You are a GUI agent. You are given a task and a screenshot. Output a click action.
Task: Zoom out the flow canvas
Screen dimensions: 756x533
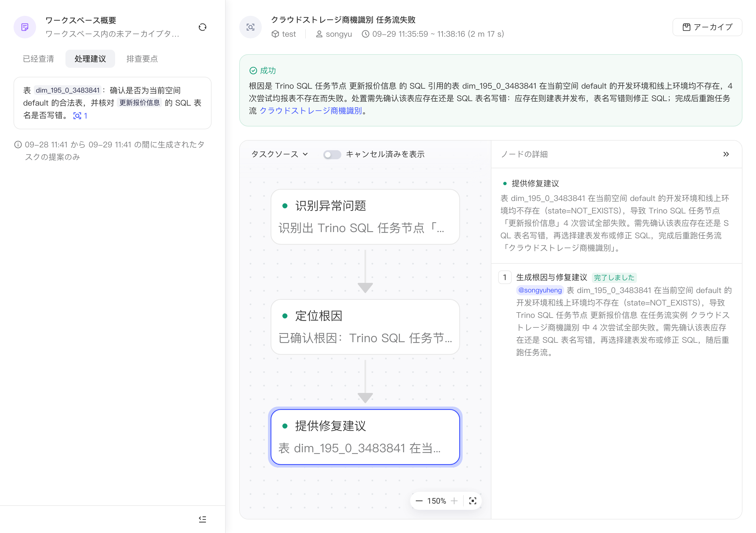(x=419, y=501)
